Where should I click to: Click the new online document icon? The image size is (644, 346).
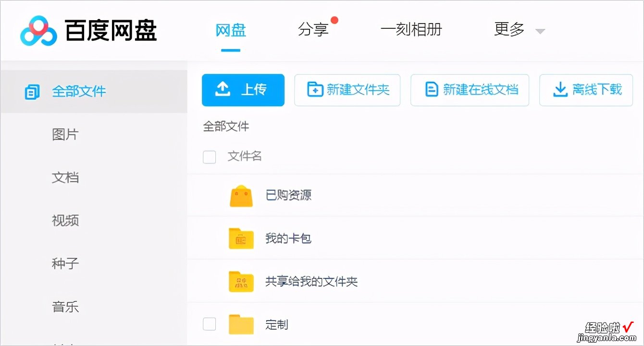click(432, 89)
